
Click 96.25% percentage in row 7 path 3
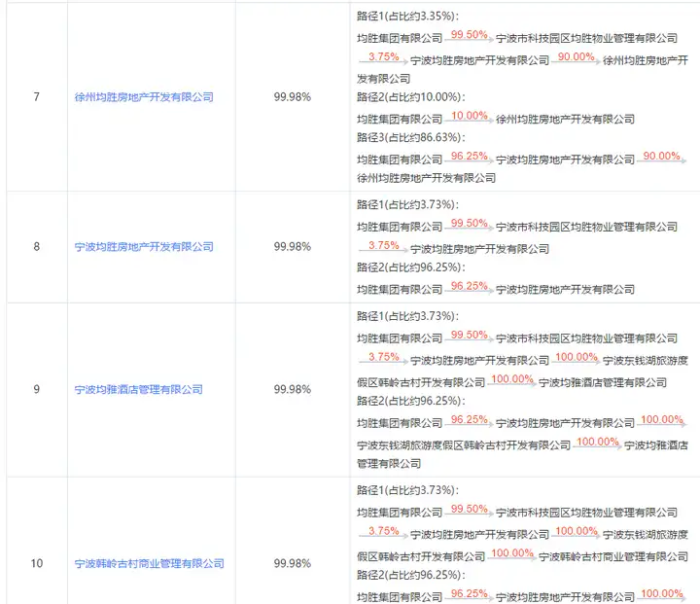pos(470,156)
